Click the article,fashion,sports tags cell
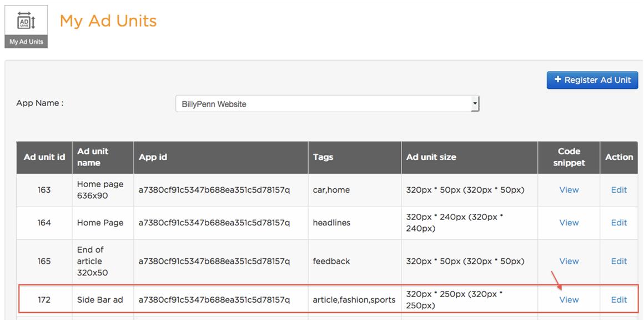The height and width of the screenshot is (321, 644). click(x=354, y=300)
